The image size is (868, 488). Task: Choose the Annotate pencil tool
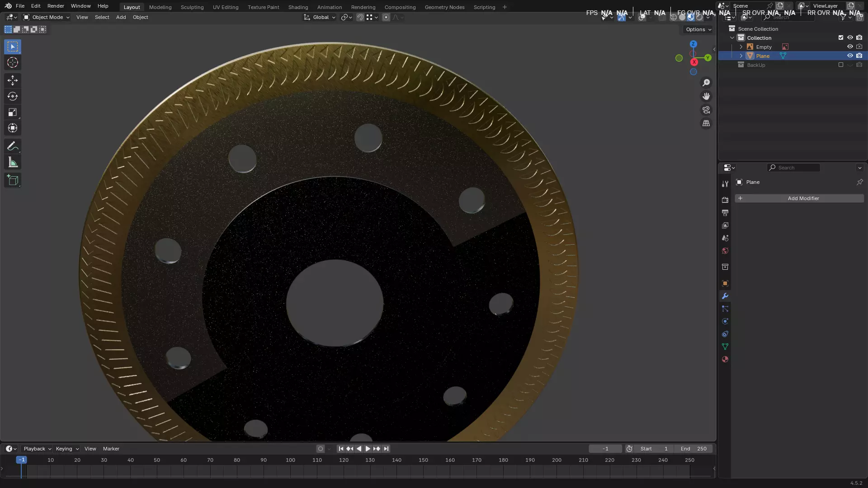click(13, 146)
